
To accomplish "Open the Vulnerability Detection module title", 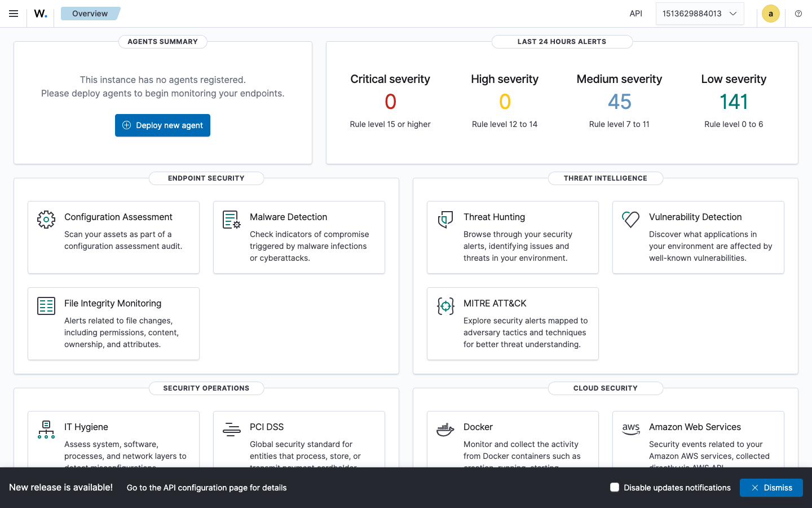I will (x=695, y=217).
